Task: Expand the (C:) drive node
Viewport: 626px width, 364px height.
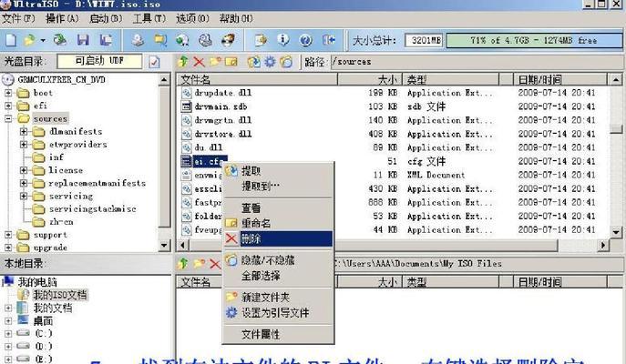Action: tap(8, 333)
